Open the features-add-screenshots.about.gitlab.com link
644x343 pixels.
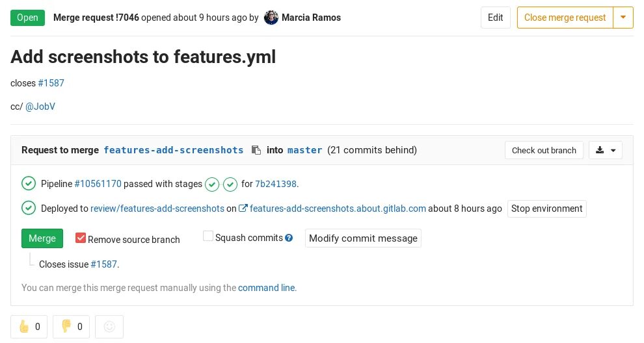pos(338,209)
